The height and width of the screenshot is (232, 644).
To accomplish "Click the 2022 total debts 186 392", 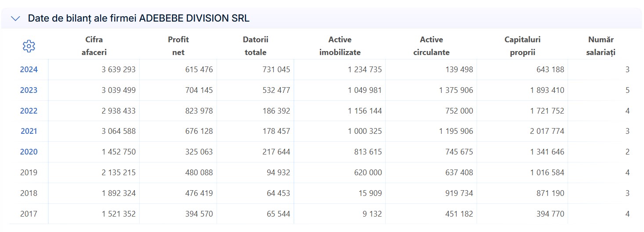I will [x=276, y=111].
